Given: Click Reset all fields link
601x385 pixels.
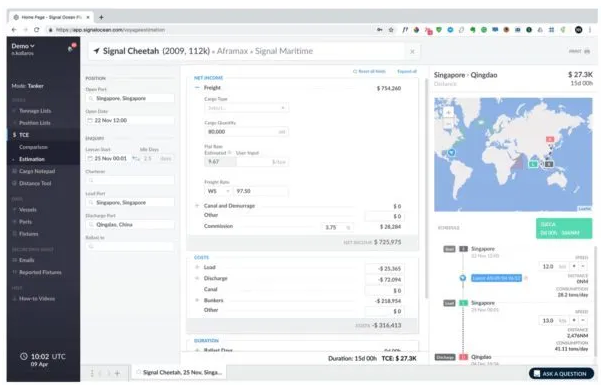Looking at the screenshot, I should (x=369, y=71).
